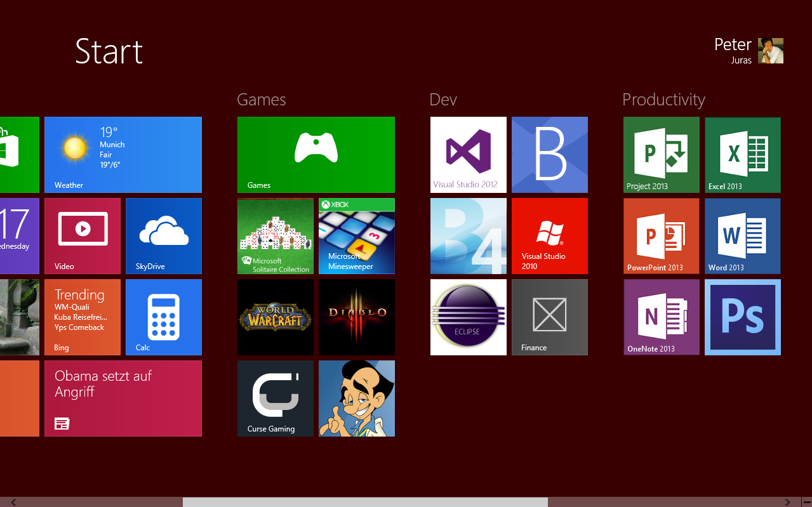Click the zoom-out minus button
Screen dimensions: 812x507
coord(806,502)
